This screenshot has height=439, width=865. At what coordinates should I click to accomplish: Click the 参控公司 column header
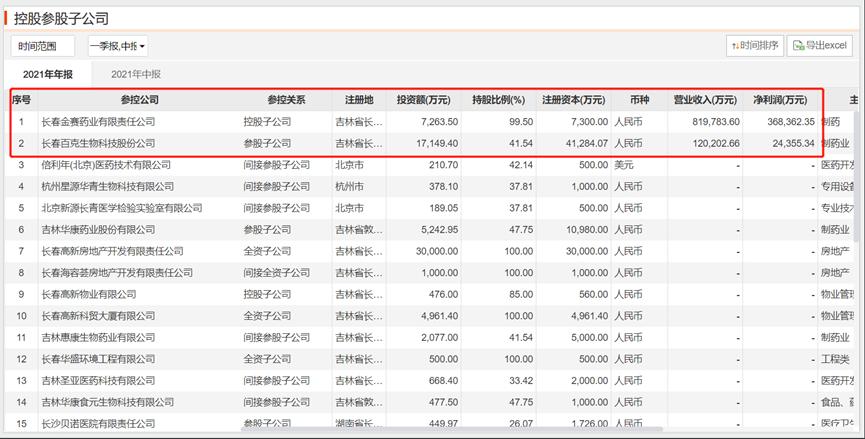[140, 100]
